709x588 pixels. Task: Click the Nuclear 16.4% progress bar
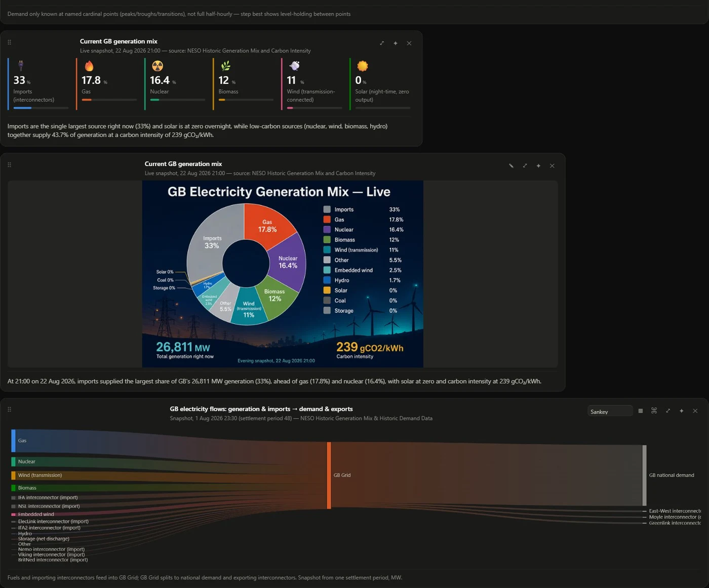[x=178, y=100]
